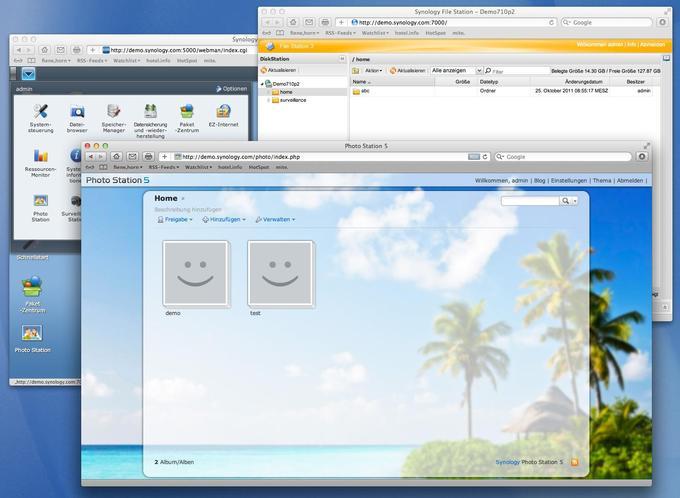Open the Verwalten dropdown menu
The width and height of the screenshot is (680, 498).
[x=275, y=218]
